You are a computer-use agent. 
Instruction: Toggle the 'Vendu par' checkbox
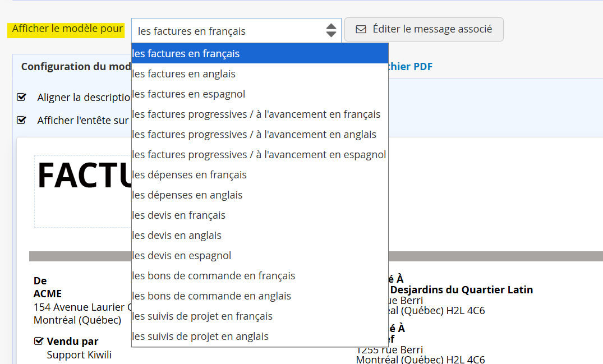39,341
